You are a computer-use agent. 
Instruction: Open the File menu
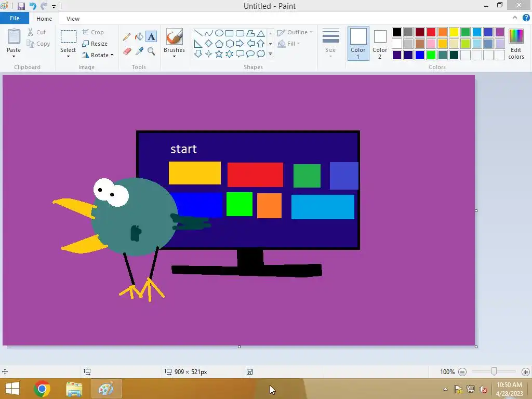tap(15, 18)
